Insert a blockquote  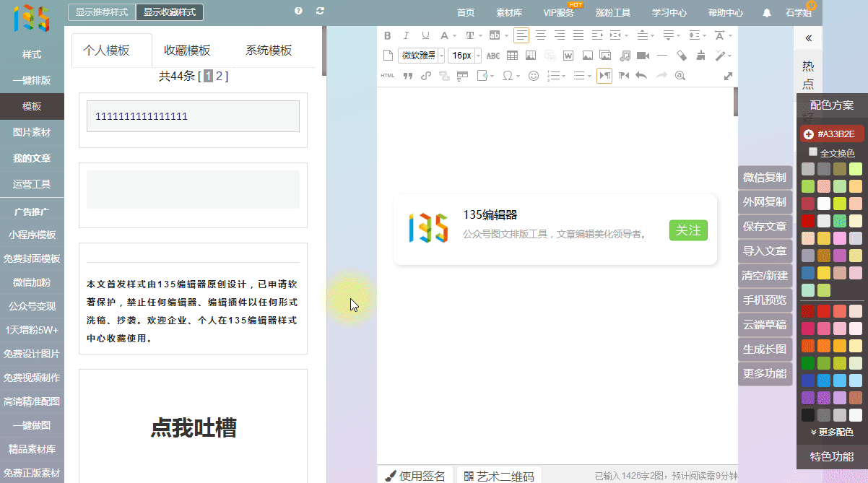pyautogui.click(x=407, y=76)
